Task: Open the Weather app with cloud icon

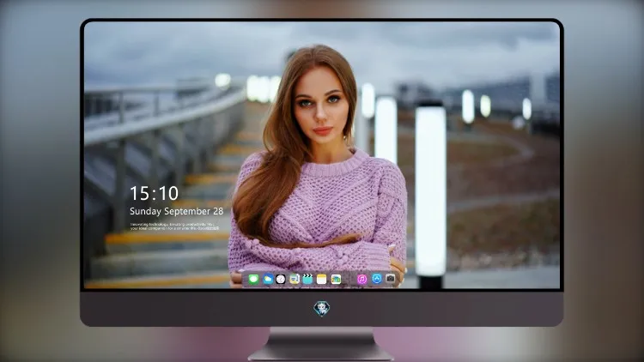Action: pos(267,280)
